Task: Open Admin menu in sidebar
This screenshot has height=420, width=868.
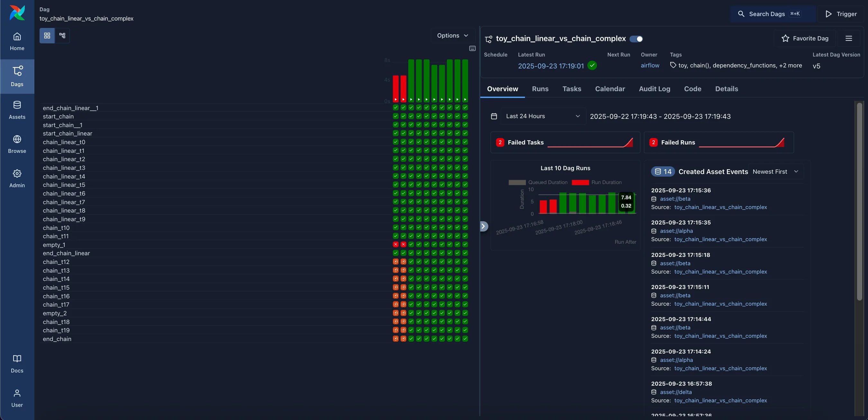Action: tap(17, 178)
